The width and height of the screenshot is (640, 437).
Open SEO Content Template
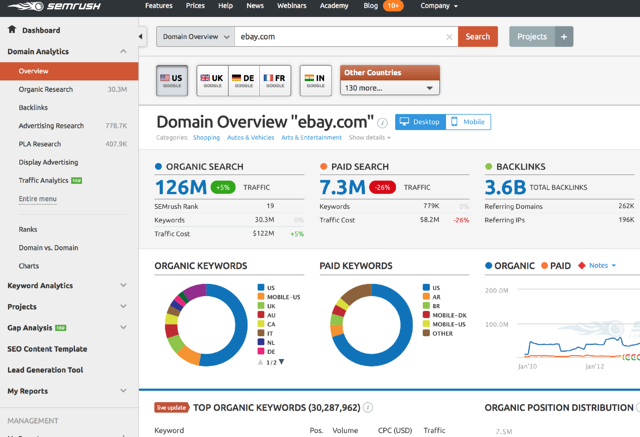pyautogui.click(x=47, y=349)
